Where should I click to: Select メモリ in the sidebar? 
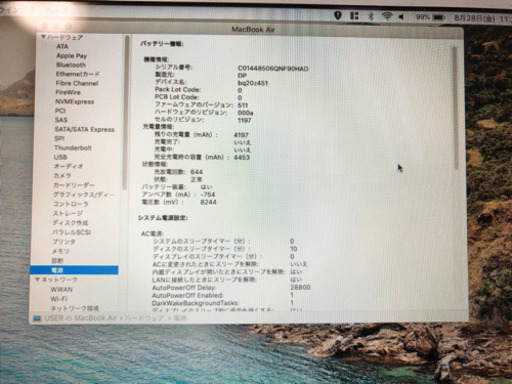pos(60,251)
